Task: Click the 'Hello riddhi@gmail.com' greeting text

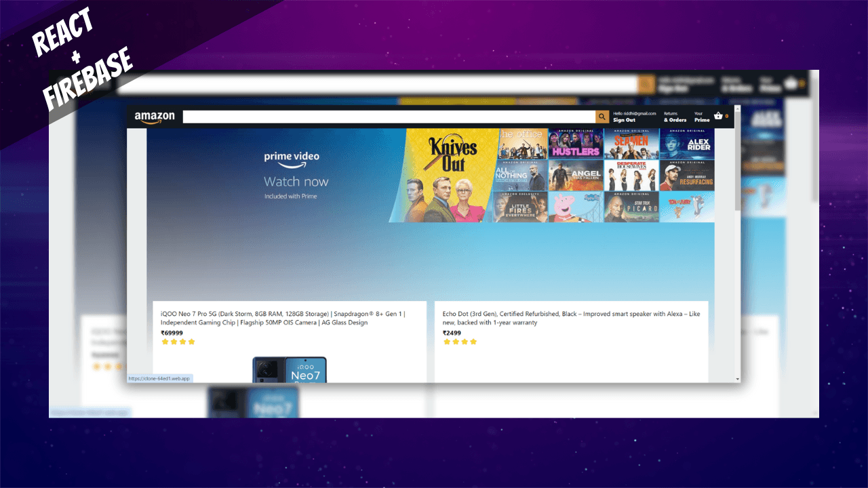Action: tap(635, 113)
